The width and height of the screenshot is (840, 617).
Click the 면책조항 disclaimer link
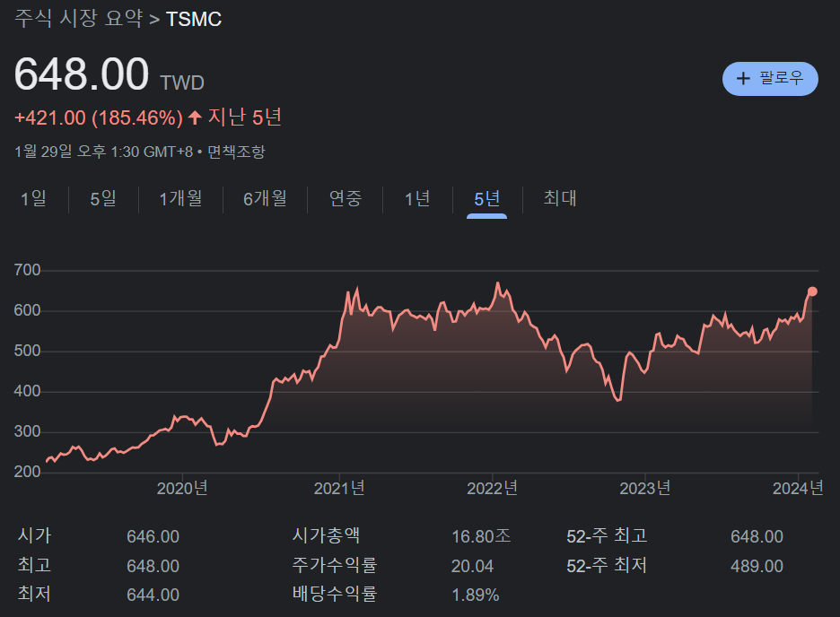pyautogui.click(x=236, y=152)
